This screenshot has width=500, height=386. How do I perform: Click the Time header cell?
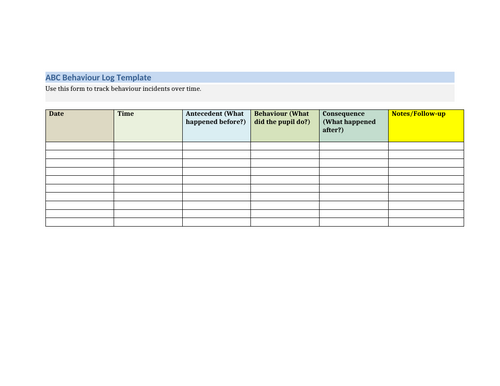148,126
